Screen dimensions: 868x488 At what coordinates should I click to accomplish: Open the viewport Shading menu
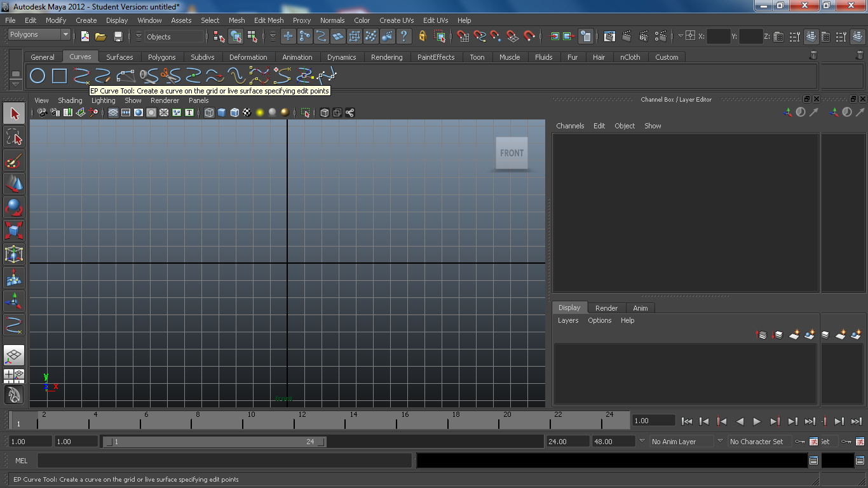pyautogui.click(x=70, y=100)
